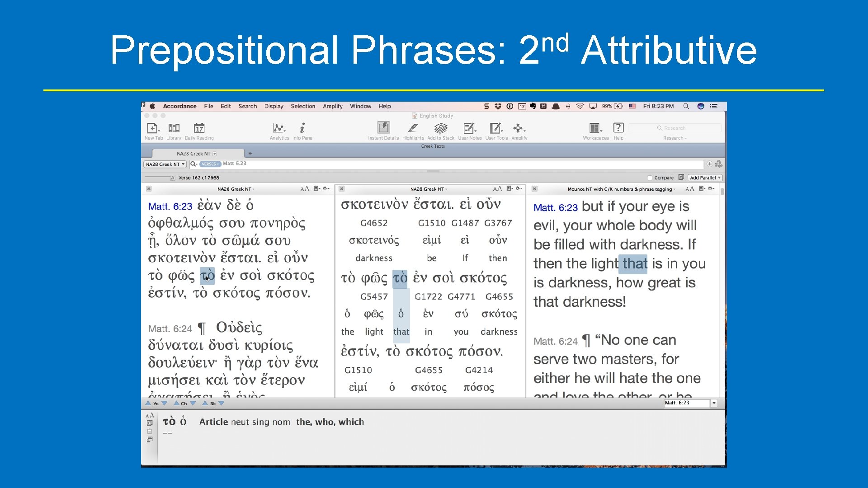The height and width of the screenshot is (488, 868).
Task: Open Analytics from the toolbar
Action: coord(279,129)
